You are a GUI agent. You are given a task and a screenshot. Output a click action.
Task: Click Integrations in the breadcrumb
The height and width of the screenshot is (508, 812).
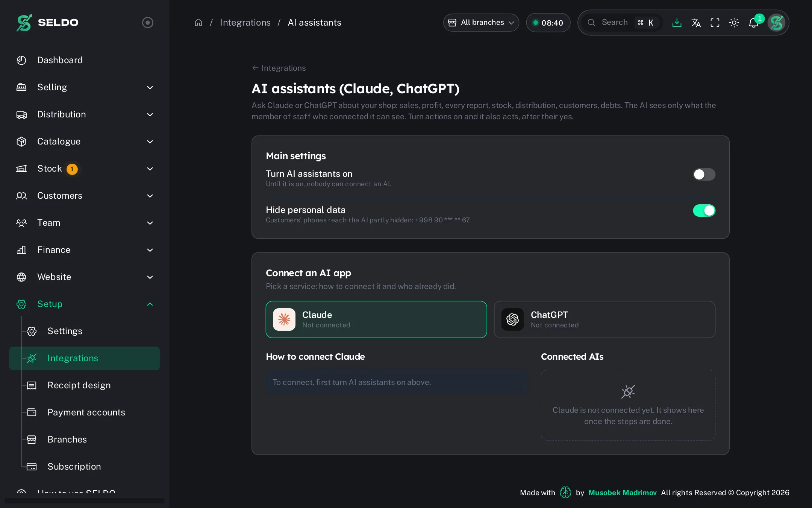coord(245,23)
